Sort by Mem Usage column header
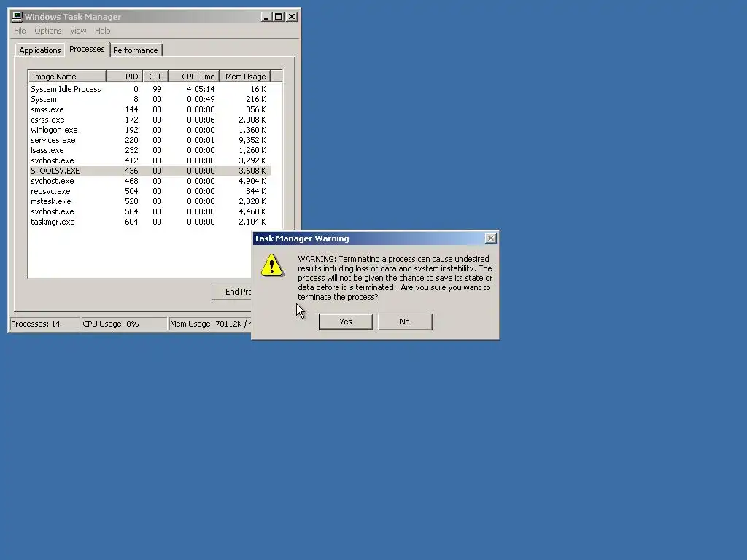Screen dimensions: 747x560 click(245, 76)
